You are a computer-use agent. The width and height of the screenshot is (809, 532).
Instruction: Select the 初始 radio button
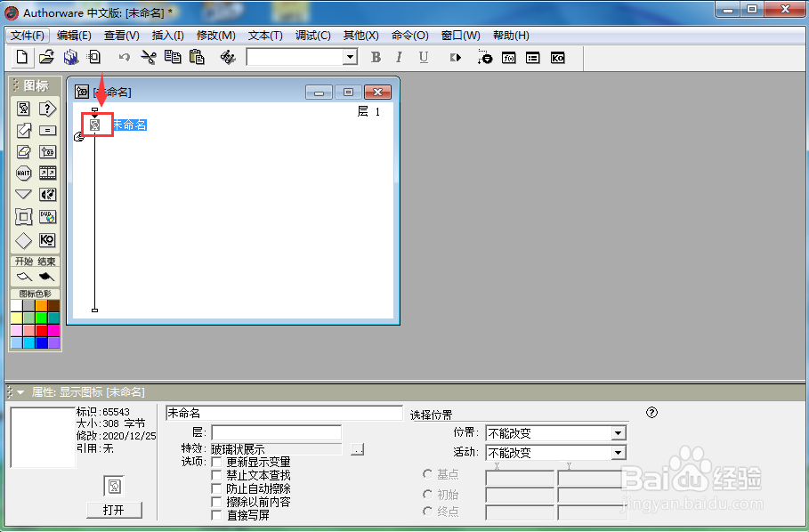(428, 495)
